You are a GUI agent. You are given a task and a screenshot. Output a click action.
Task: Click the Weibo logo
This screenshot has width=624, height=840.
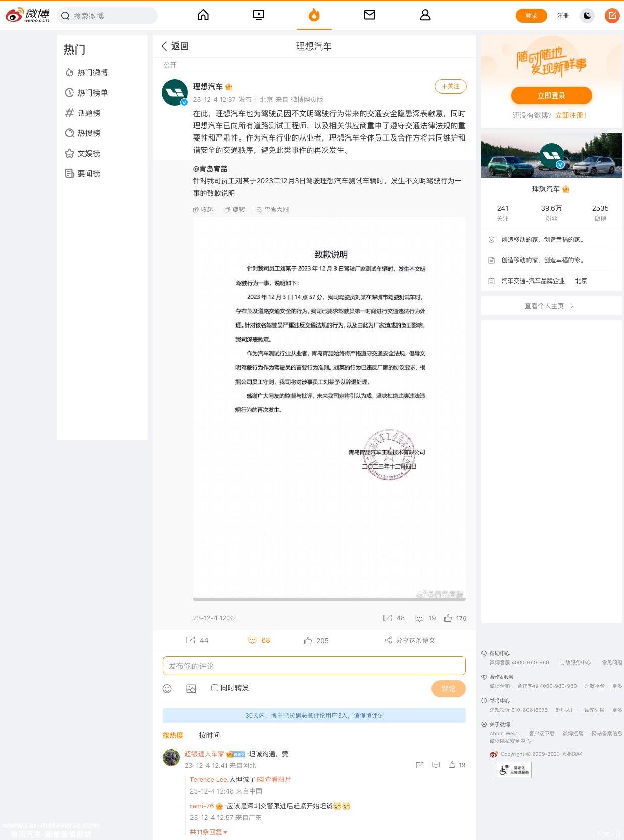(28, 15)
